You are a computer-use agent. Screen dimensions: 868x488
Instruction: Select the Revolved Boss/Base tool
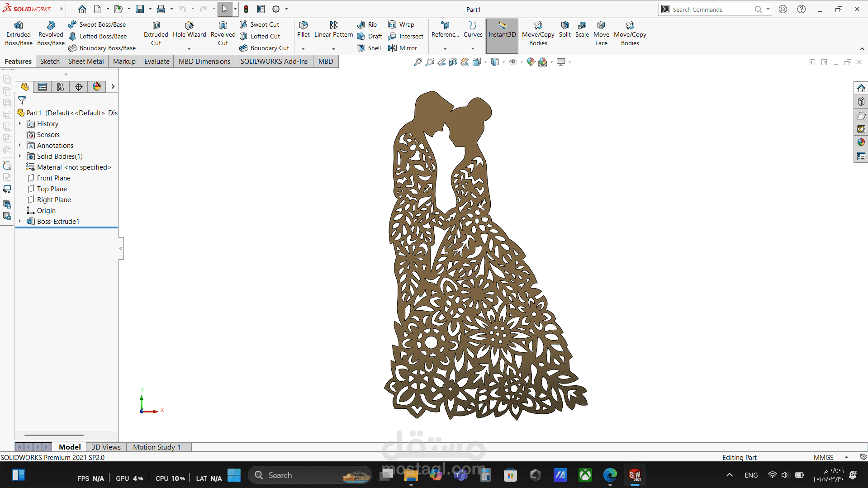(x=51, y=34)
